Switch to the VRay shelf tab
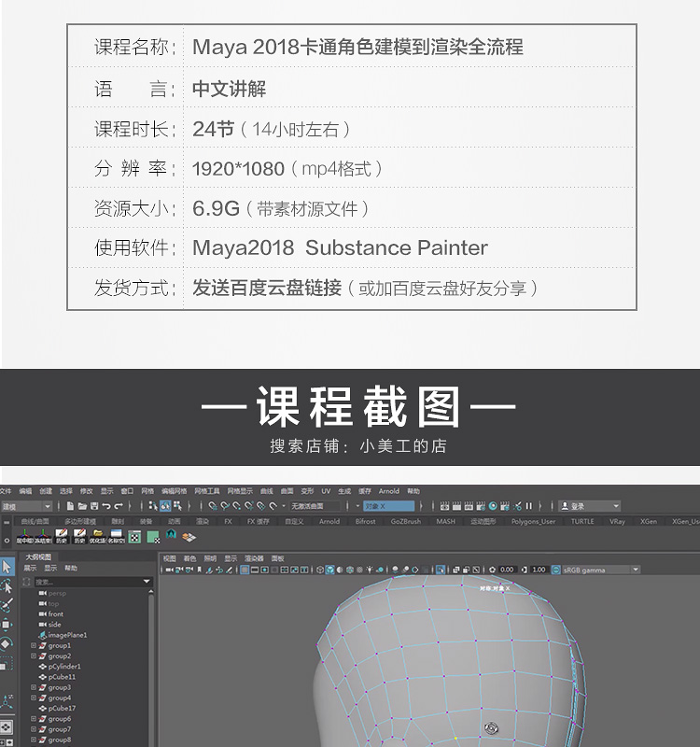 (x=617, y=522)
